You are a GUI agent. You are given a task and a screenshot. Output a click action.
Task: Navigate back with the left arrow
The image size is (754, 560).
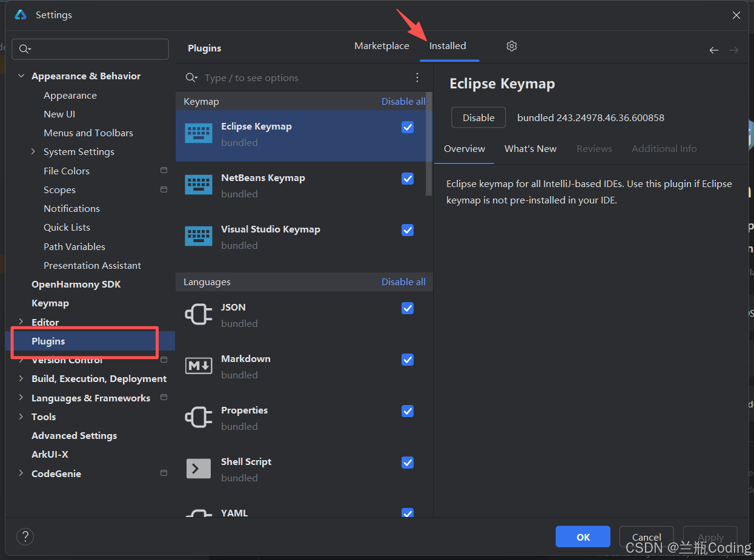tap(714, 50)
